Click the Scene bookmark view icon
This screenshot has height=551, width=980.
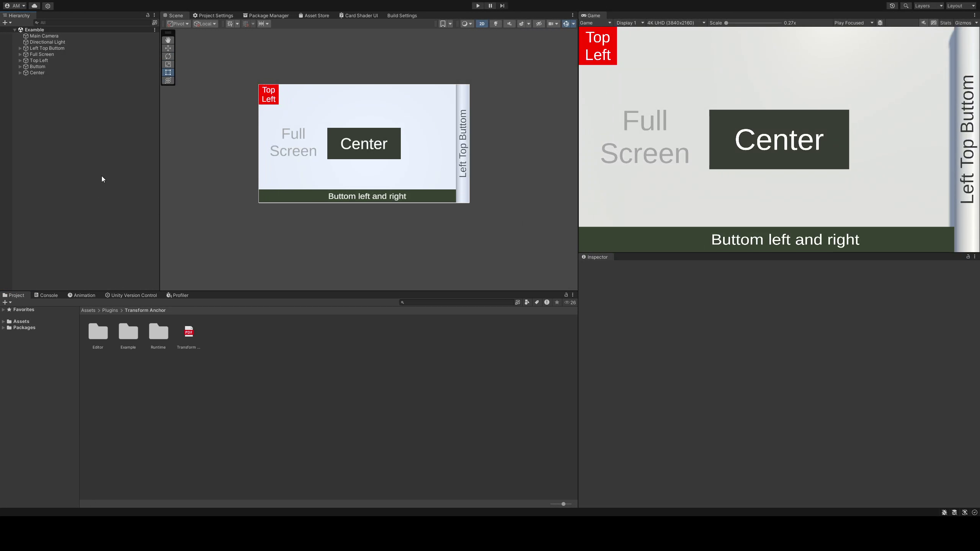point(443,24)
